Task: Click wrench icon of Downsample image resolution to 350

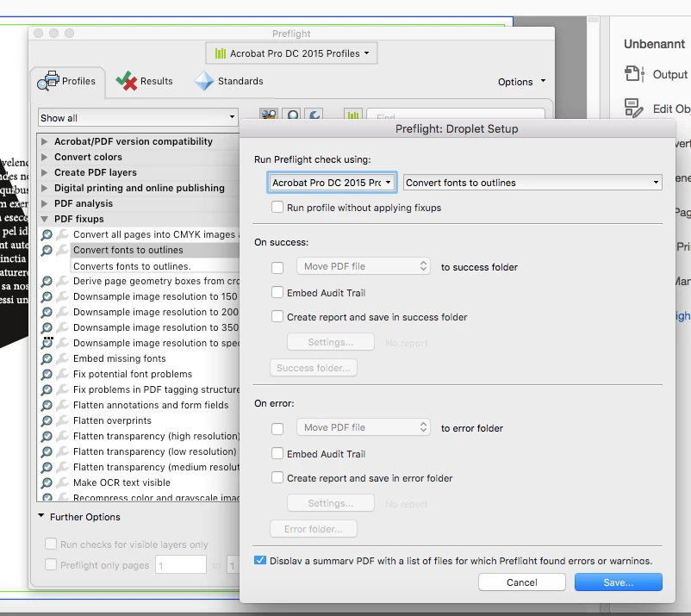Action: point(63,327)
